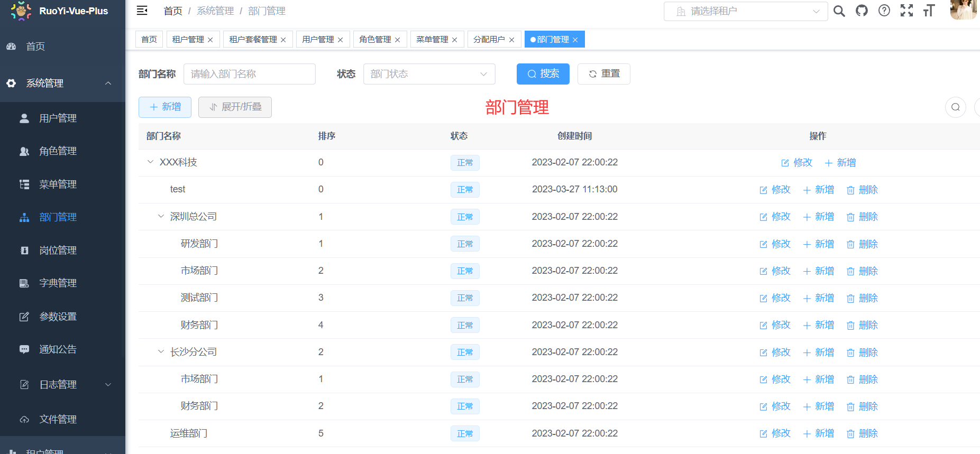This screenshot has width=980, height=454.
Task: Collapse the 系统管理 sidebar group
Action: [x=62, y=83]
